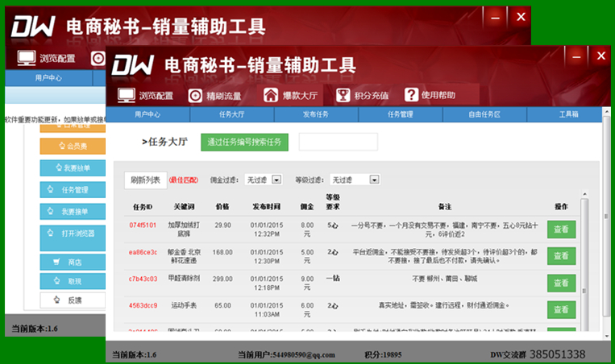Click the DW logo in front window

pyautogui.click(x=132, y=65)
